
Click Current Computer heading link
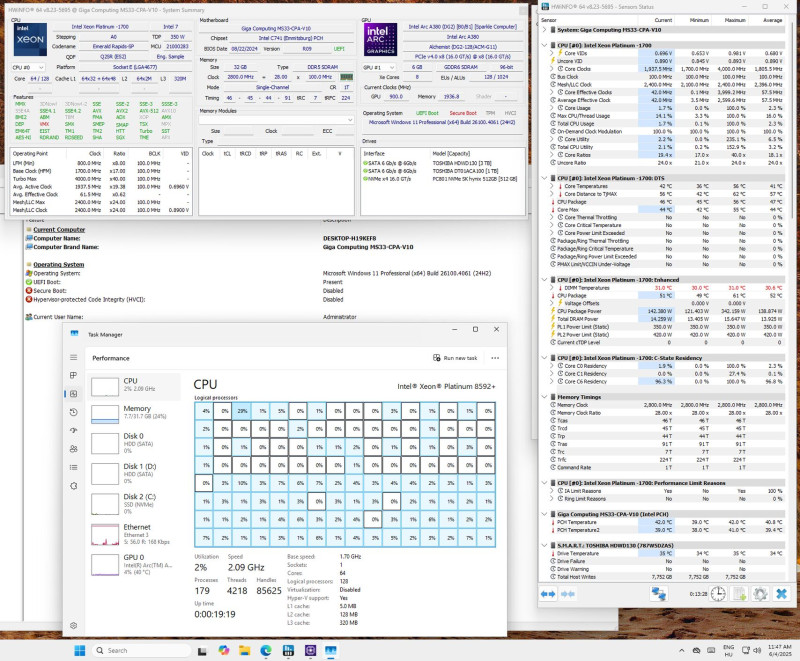pos(59,230)
